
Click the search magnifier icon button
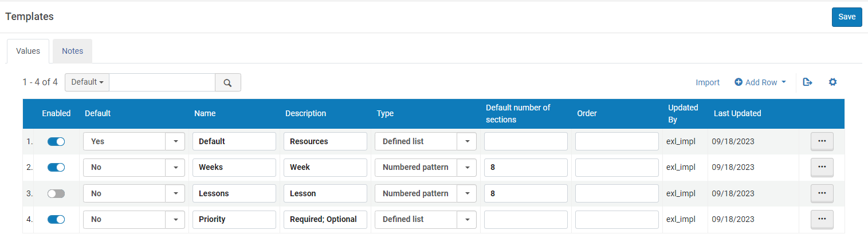227,82
